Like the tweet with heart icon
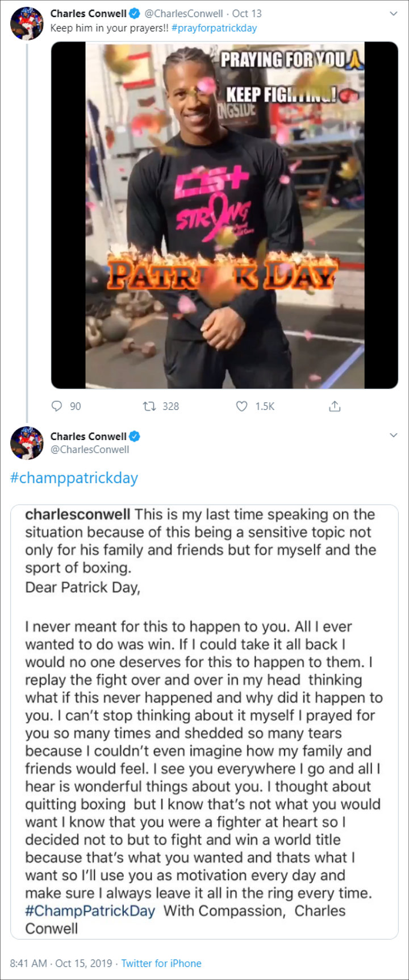Viewport: 409px width, 980px height. click(x=242, y=406)
